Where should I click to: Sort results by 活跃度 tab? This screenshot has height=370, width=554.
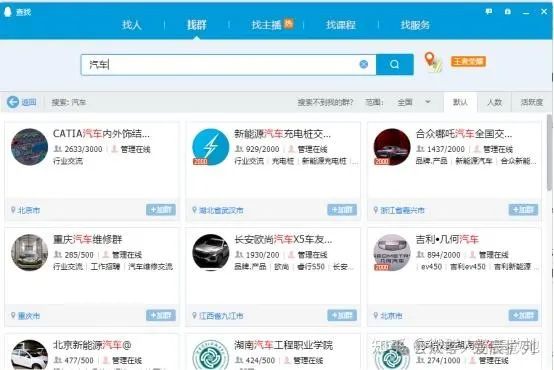click(531, 102)
